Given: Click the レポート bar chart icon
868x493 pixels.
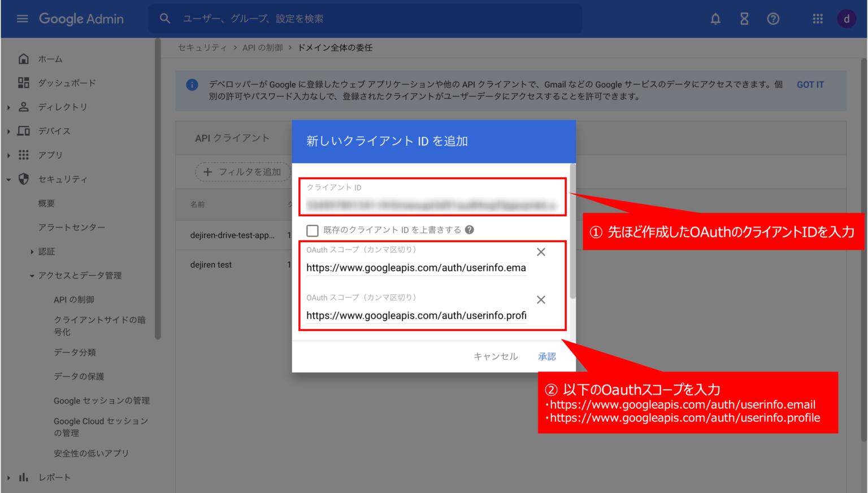Looking at the screenshot, I should (x=24, y=477).
